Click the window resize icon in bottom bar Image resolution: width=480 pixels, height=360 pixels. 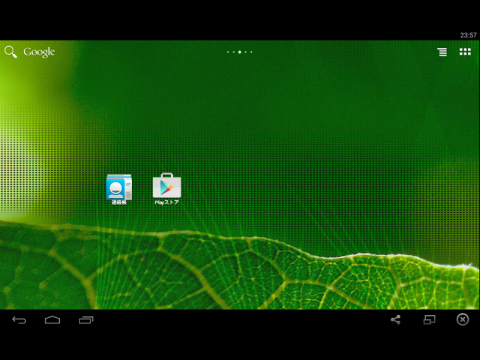[429, 320]
